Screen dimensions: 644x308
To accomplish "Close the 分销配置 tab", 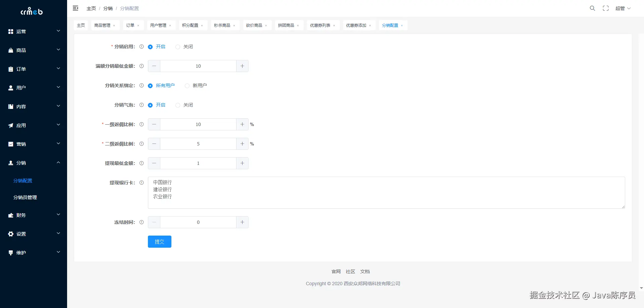I will (x=402, y=25).
